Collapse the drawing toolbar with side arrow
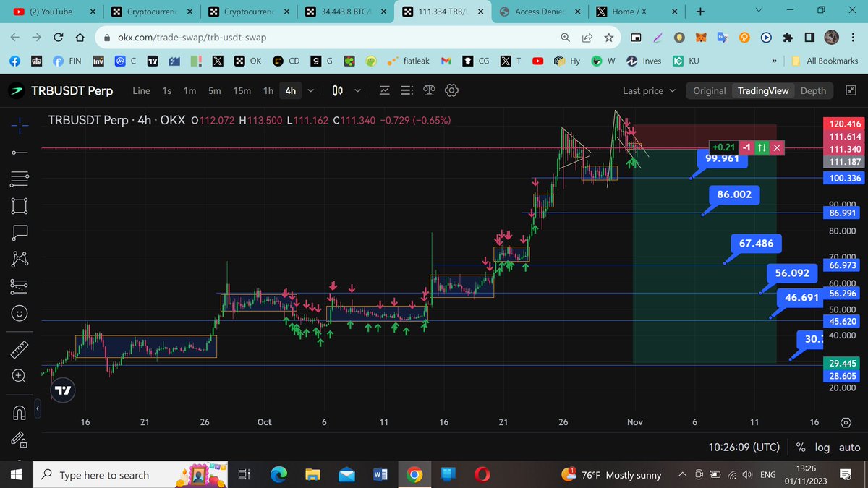Image resolution: width=868 pixels, height=488 pixels. [x=38, y=410]
